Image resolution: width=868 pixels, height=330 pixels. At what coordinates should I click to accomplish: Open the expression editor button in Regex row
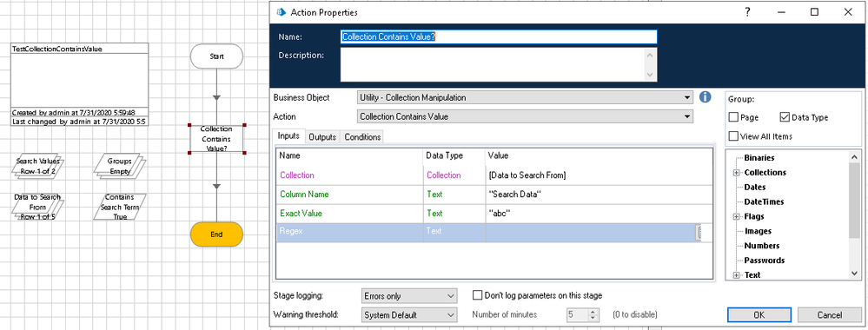(699, 233)
